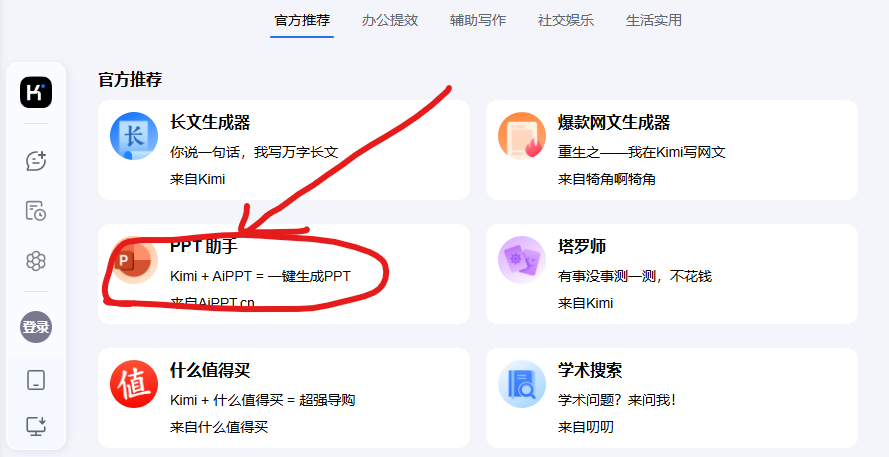Start a new chat from sidebar

36,161
